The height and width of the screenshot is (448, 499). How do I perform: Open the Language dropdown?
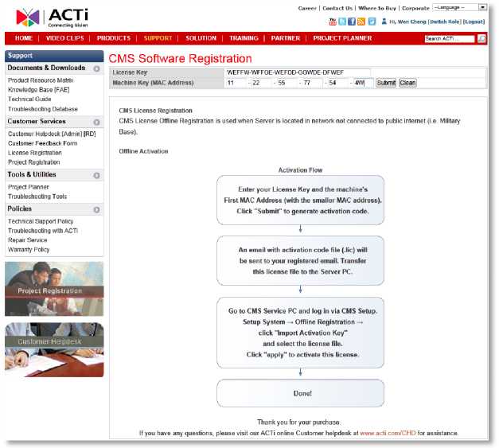tap(459, 7)
